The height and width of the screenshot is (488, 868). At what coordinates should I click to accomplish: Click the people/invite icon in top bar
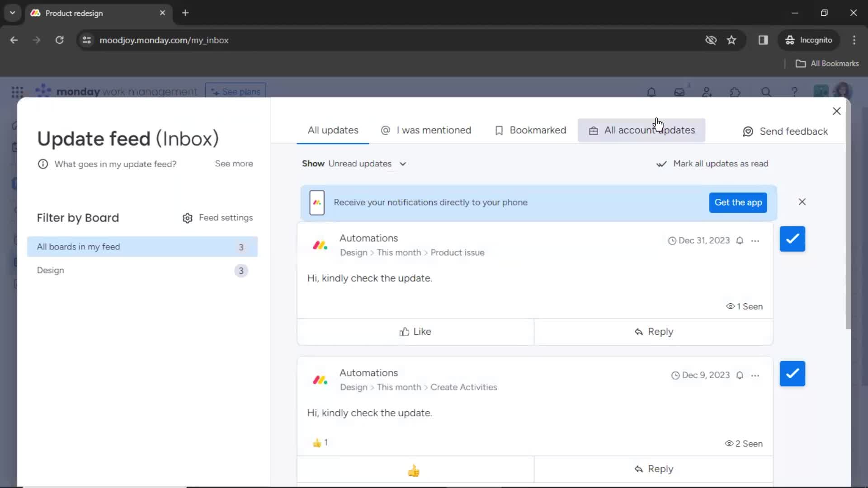(707, 92)
